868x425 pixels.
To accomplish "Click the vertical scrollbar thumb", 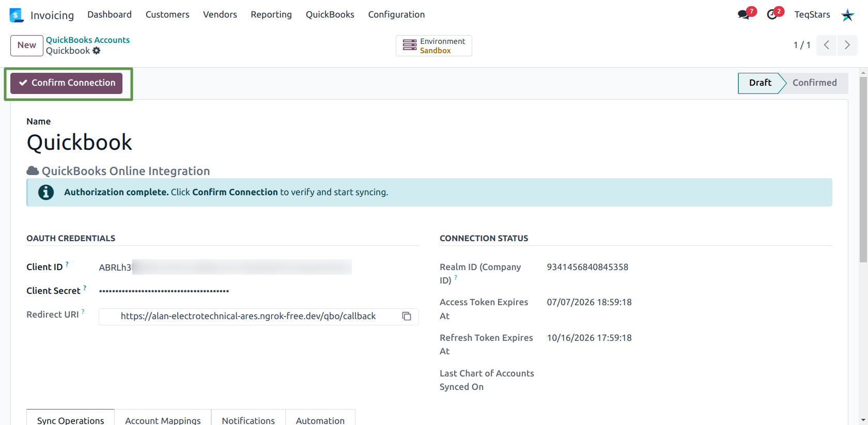I will [x=863, y=169].
